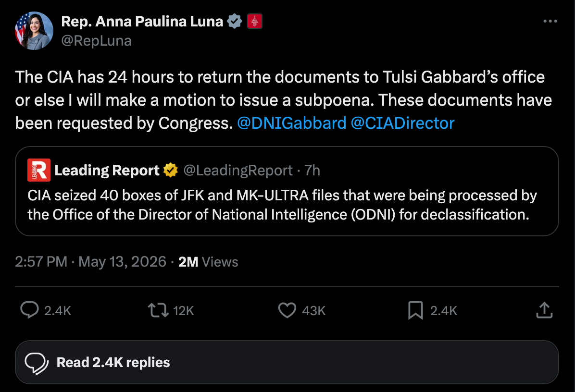
Task: Click the blue verified checkmark badge
Action: coord(235,21)
